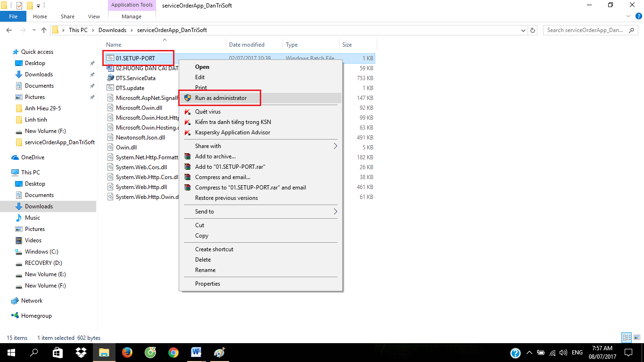Switch to the Share ribbon tab
The height and width of the screenshot is (362, 644).
67,16
